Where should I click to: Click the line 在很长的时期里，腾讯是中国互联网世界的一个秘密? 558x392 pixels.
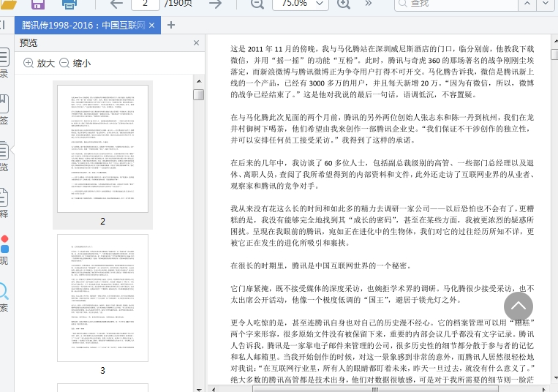320,265
